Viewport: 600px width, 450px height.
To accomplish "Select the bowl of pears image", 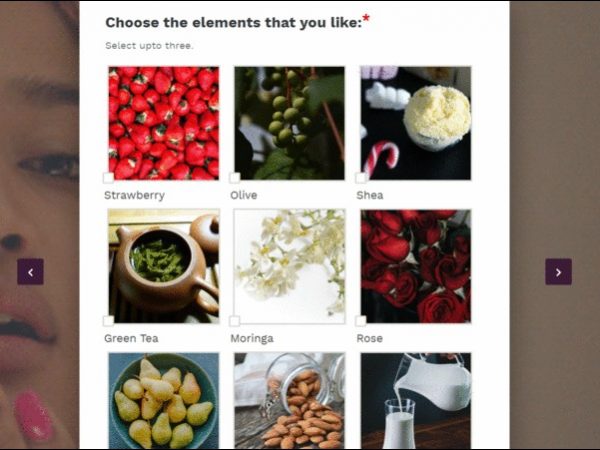I will pyautogui.click(x=164, y=401).
